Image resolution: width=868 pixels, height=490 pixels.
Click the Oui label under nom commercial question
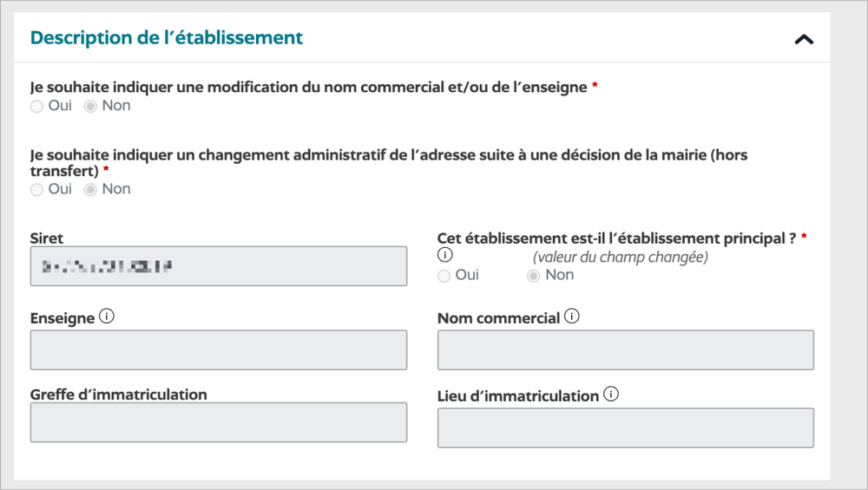[60, 106]
